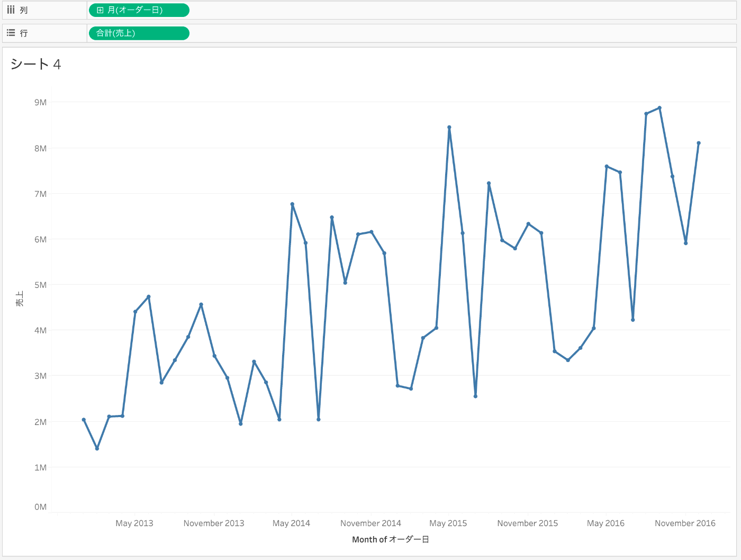
Task: Click the 4M axis label
Action: pyautogui.click(x=41, y=330)
